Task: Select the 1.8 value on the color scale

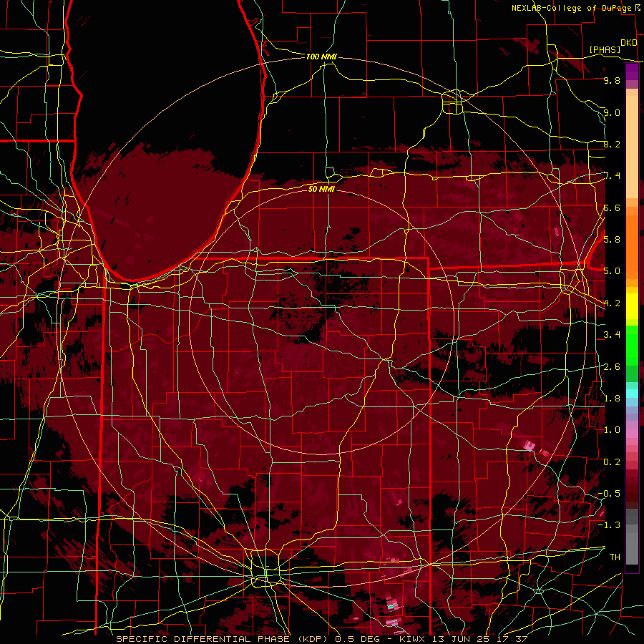Action: (x=612, y=399)
